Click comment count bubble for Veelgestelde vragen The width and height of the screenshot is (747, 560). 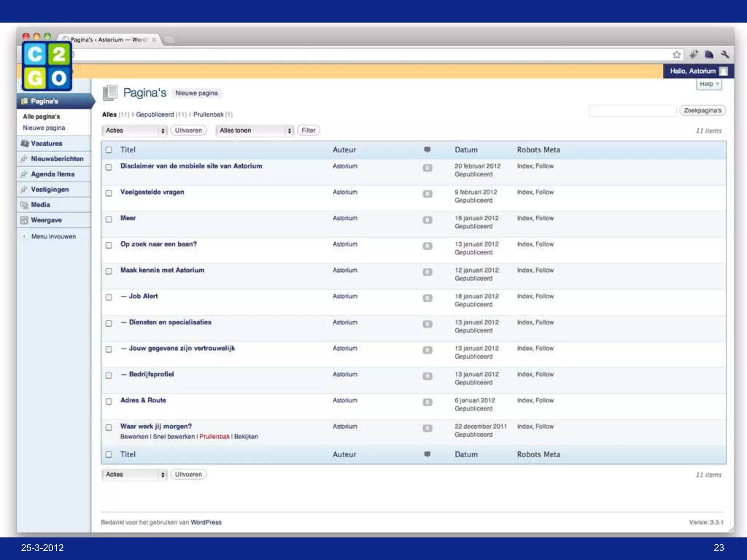click(427, 194)
